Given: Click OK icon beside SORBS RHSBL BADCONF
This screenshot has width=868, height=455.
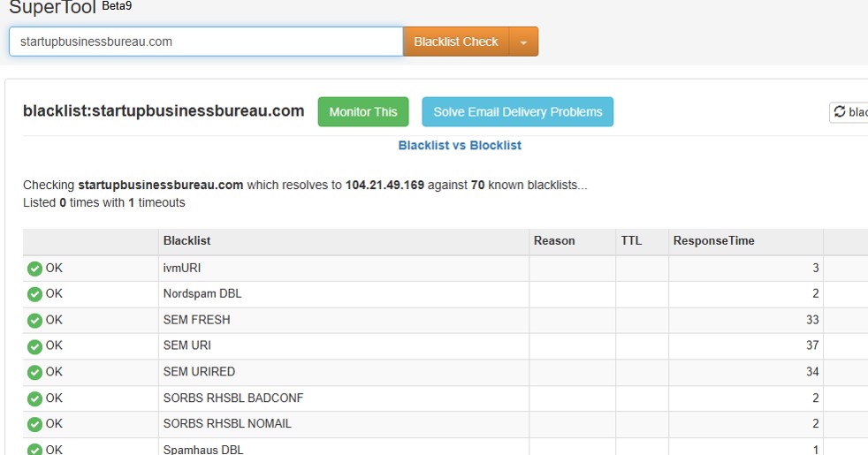Looking at the screenshot, I should pyautogui.click(x=34, y=398).
